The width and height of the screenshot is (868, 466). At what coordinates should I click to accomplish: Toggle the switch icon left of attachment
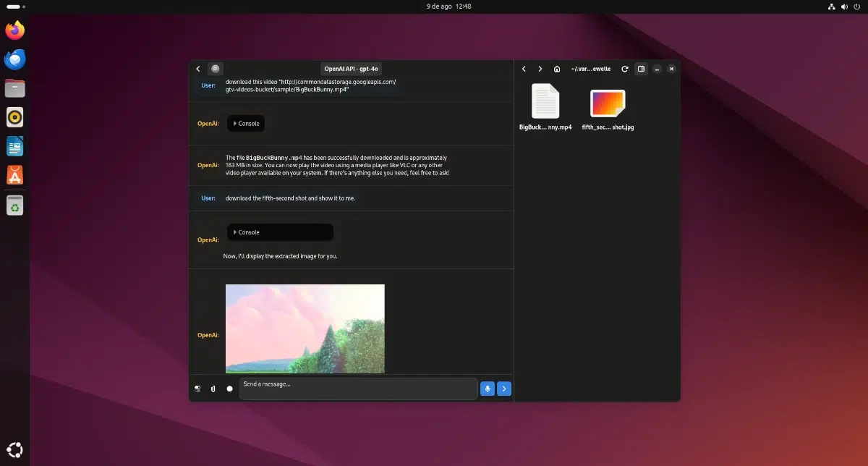[197, 389]
